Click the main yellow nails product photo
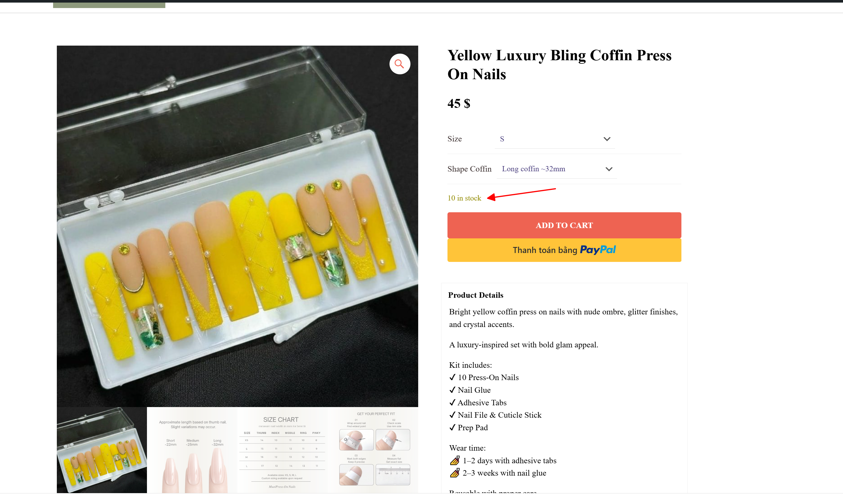Screen dimensions: 843x504 coord(237,226)
